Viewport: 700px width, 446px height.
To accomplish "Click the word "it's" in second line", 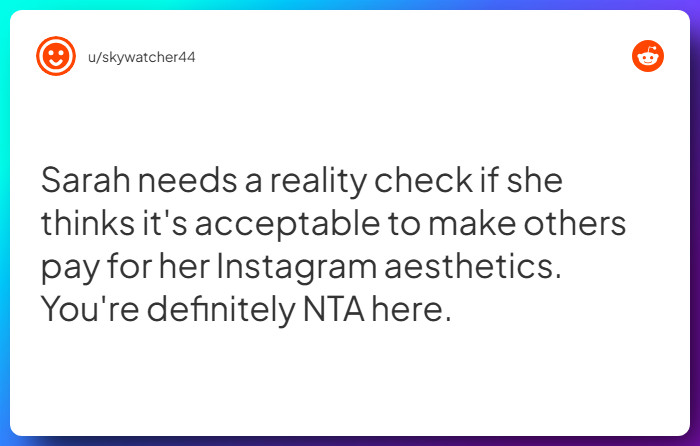I will [165, 223].
